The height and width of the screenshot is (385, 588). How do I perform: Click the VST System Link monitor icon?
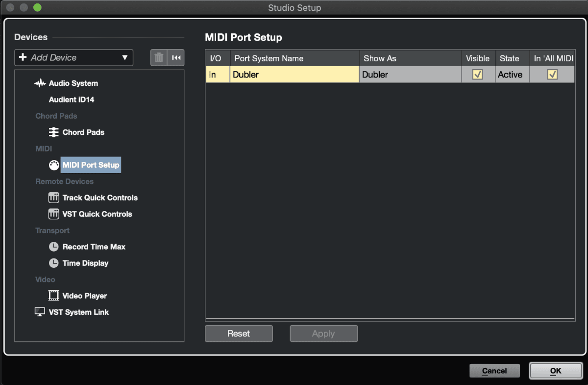click(40, 312)
